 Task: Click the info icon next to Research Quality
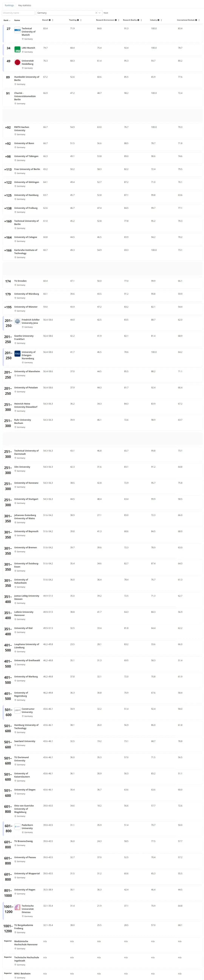(x=138, y=20)
